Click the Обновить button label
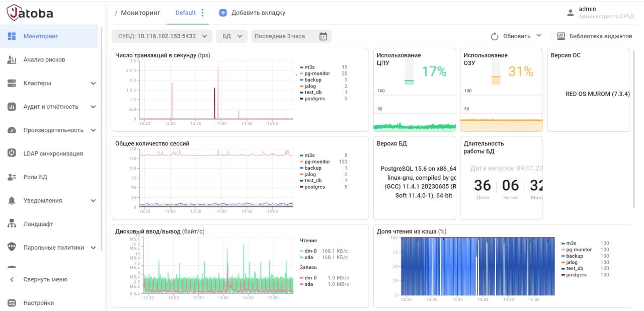 point(517,36)
